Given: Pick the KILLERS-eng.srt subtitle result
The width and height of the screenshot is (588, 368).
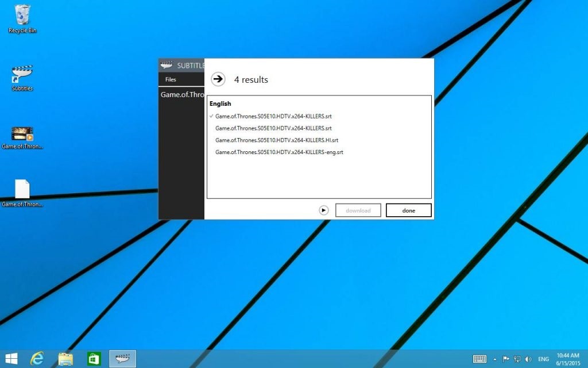Looking at the screenshot, I should [279, 152].
